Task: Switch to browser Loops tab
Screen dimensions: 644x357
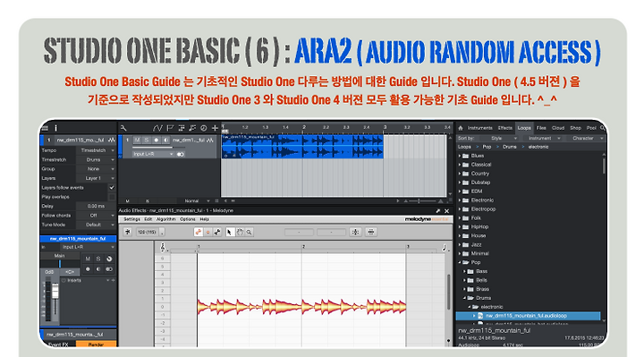Action: coord(524,128)
